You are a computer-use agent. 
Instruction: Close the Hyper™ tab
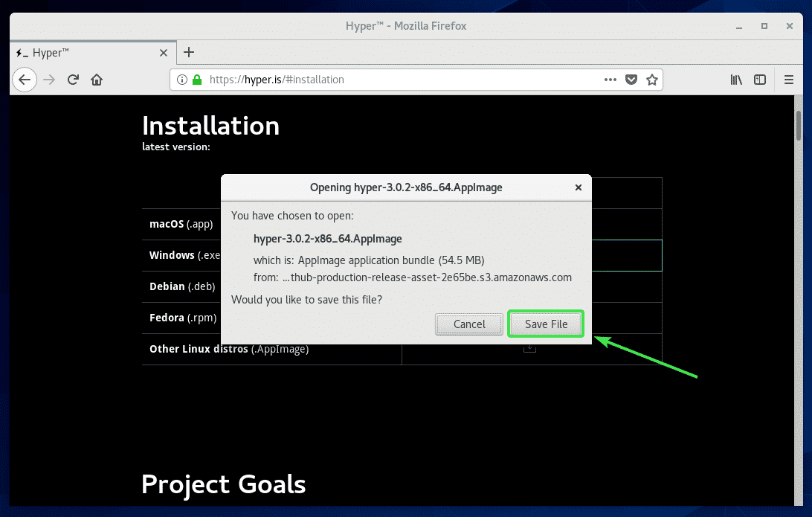click(164, 53)
